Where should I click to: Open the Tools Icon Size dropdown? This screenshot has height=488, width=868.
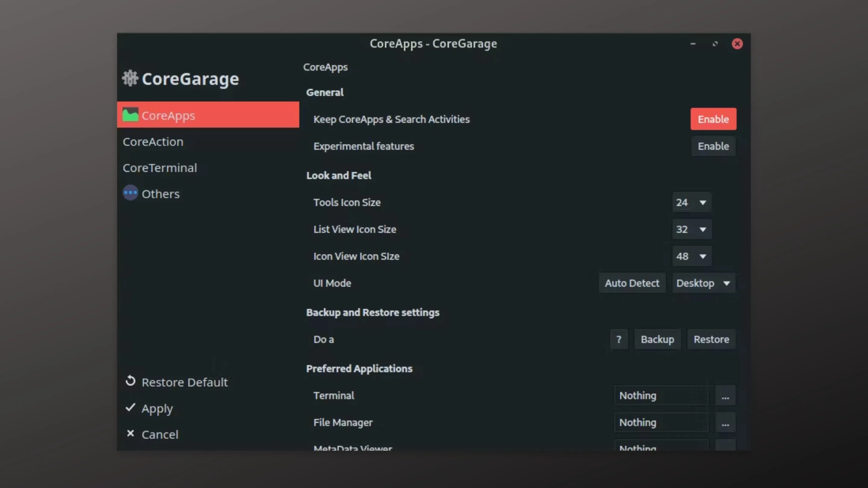click(x=691, y=202)
